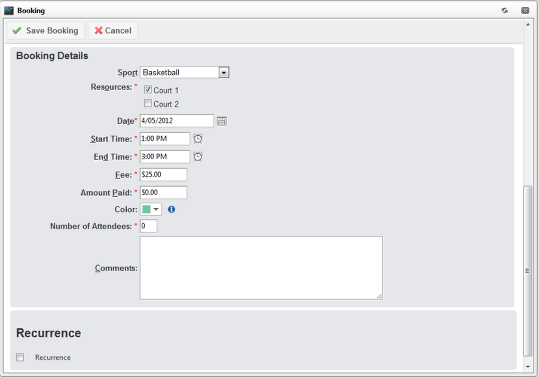Focus the Comments text area
The height and width of the screenshot is (378, 540).
tap(261, 268)
